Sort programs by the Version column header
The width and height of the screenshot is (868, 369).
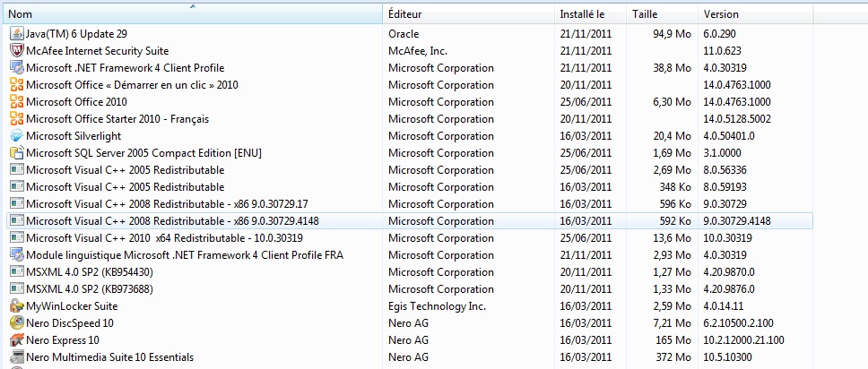point(755,14)
